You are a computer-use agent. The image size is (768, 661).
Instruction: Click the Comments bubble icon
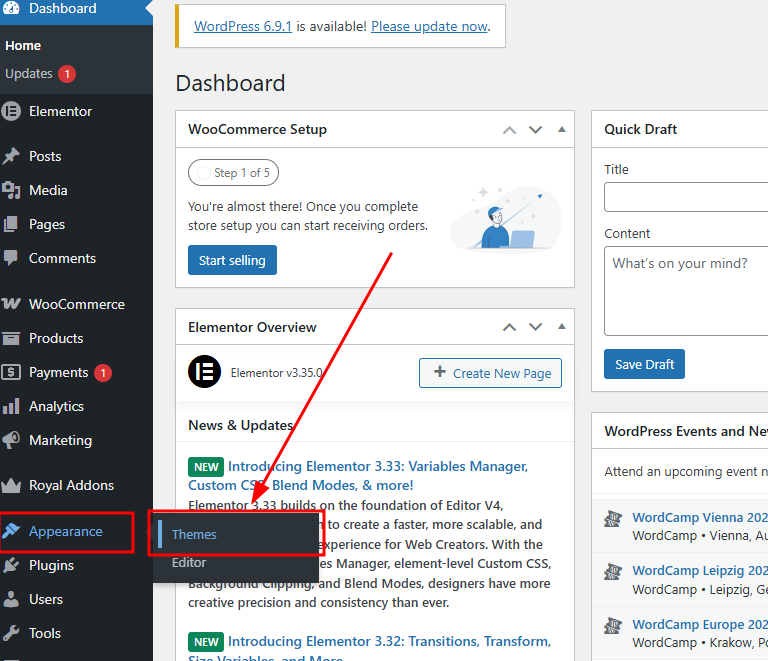[x=11, y=258]
